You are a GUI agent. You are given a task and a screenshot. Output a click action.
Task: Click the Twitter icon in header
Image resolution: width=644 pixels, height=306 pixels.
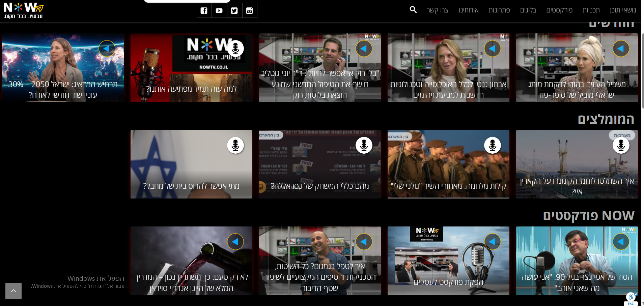click(234, 10)
